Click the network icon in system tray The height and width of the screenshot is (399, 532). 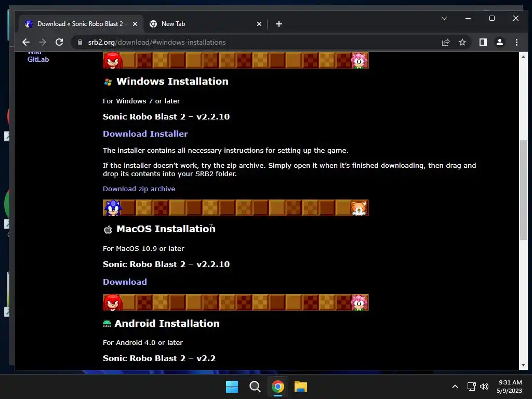click(x=471, y=387)
